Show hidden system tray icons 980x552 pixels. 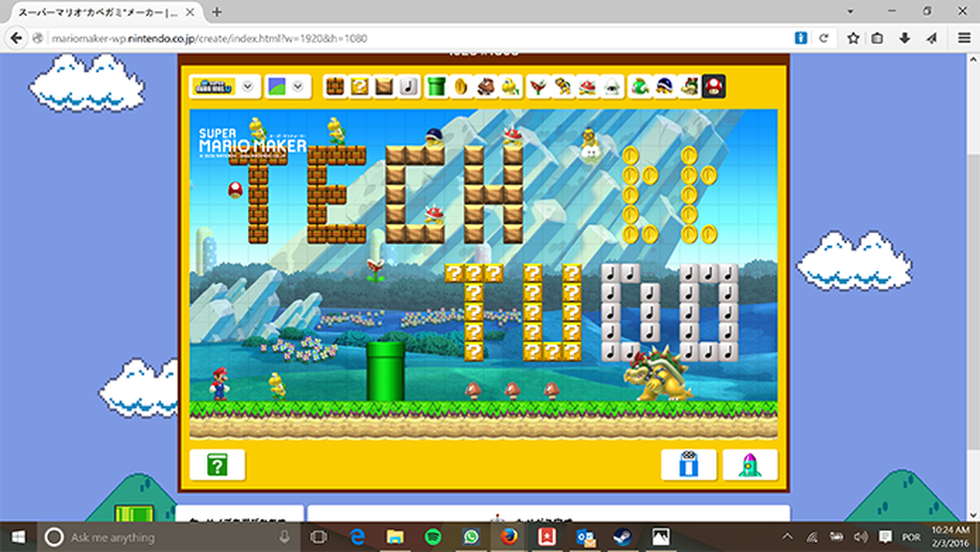(x=787, y=537)
